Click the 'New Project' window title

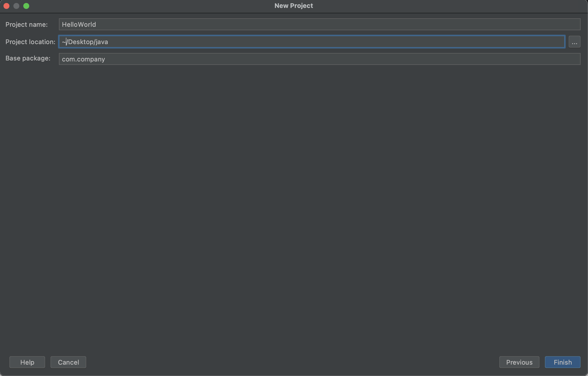point(294,6)
